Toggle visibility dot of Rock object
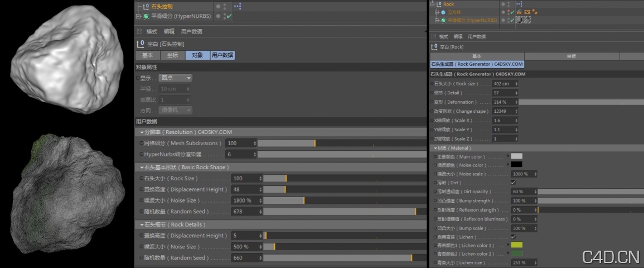Image resolution: width=644 pixels, height=268 pixels. pos(503,4)
